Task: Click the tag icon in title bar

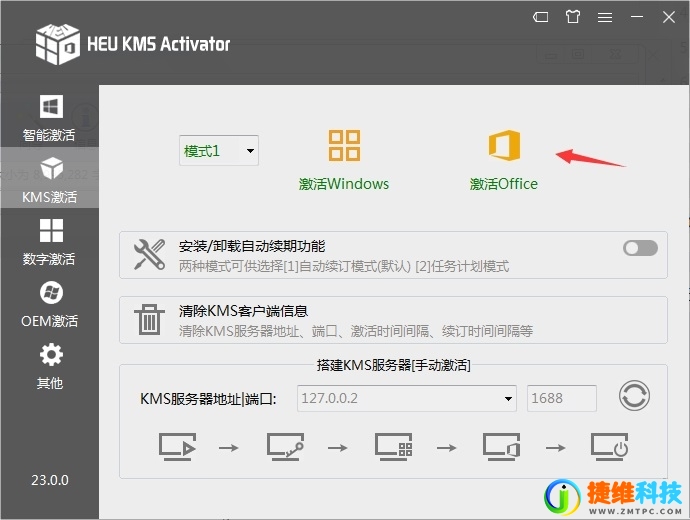Action: (x=540, y=17)
